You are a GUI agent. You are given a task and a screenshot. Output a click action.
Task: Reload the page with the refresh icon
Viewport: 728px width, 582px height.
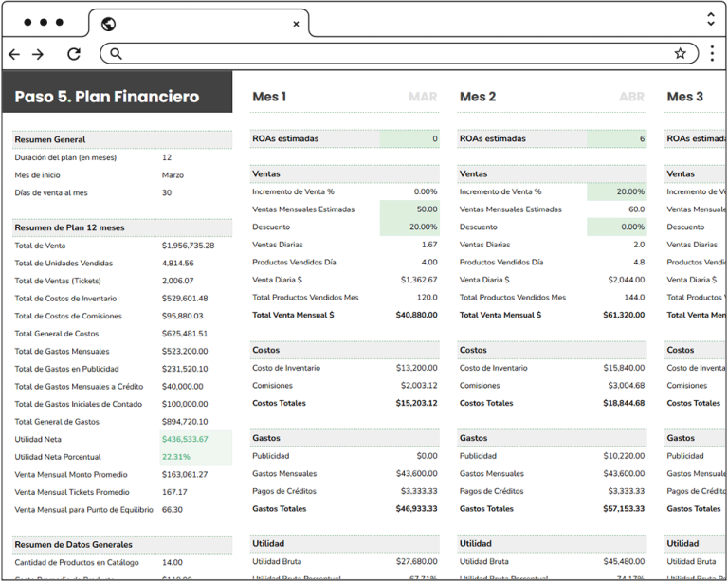pos(74,54)
